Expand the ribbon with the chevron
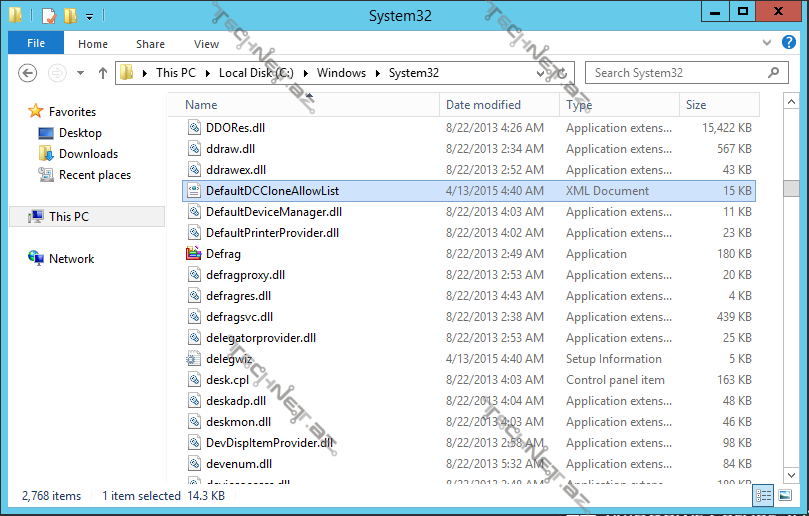The height and width of the screenshot is (516, 809). point(767,42)
